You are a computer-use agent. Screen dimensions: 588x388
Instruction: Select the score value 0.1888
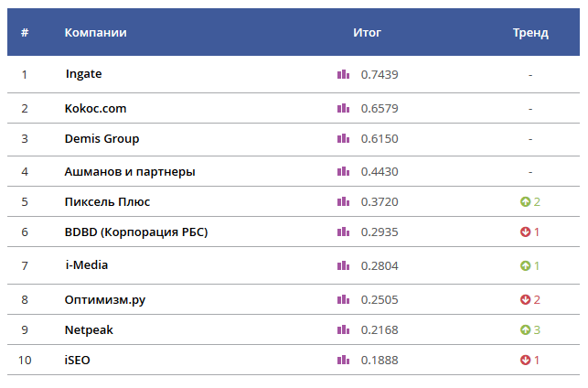pos(380,361)
